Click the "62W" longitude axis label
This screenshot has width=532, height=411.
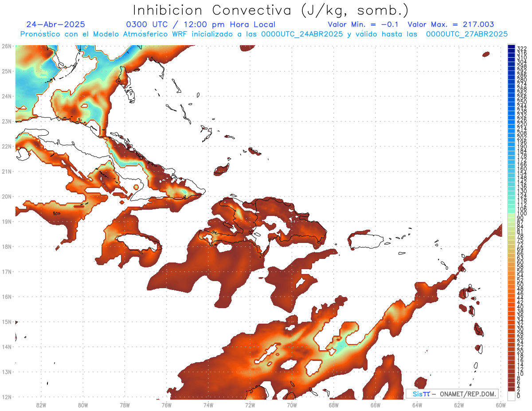tap(459, 405)
